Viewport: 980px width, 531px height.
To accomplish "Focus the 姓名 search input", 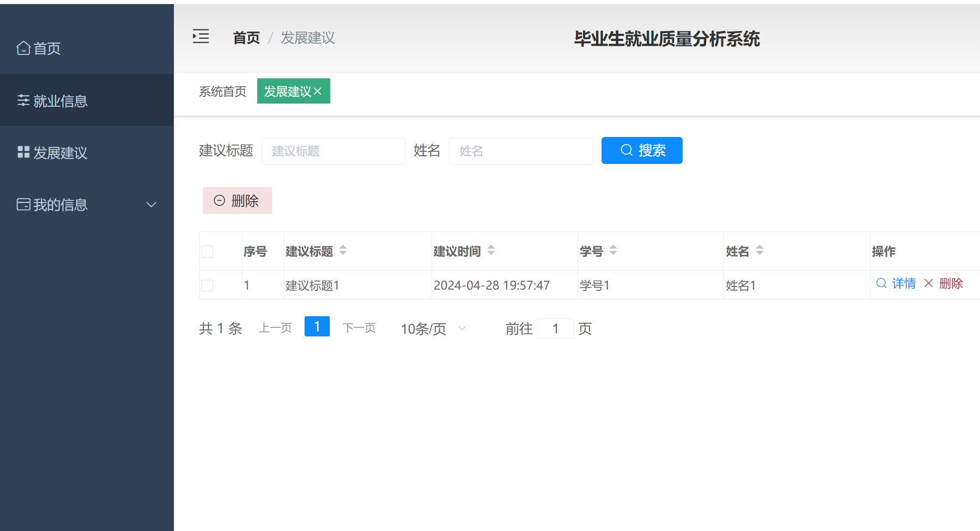I will (x=521, y=151).
